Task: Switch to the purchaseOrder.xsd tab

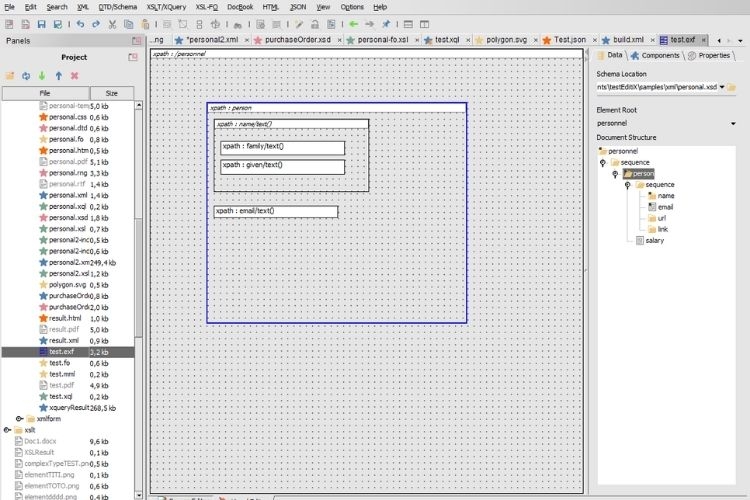Action: click(298, 40)
